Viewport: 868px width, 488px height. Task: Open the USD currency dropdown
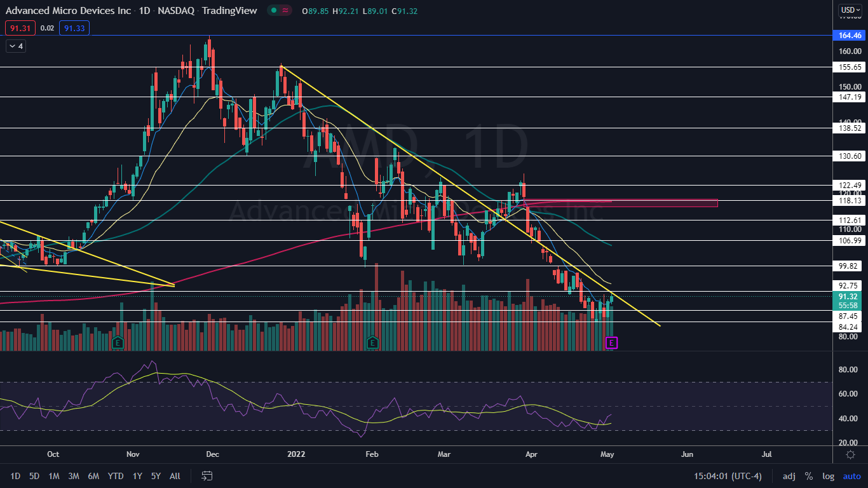tap(850, 10)
